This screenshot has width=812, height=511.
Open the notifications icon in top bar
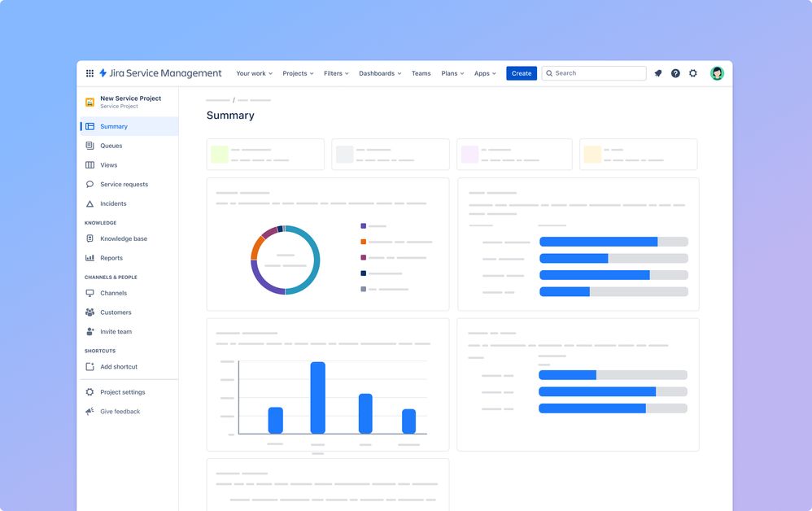[x=658, y=73]
